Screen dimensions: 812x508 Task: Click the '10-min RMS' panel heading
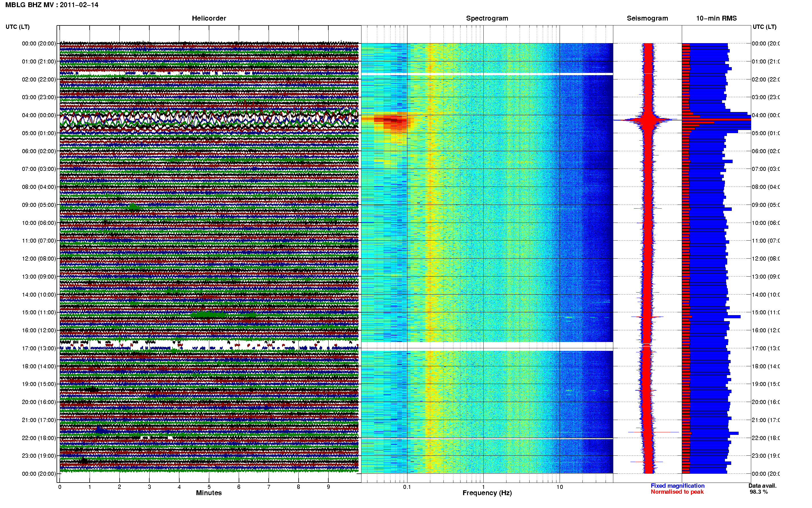click(716, 18)
